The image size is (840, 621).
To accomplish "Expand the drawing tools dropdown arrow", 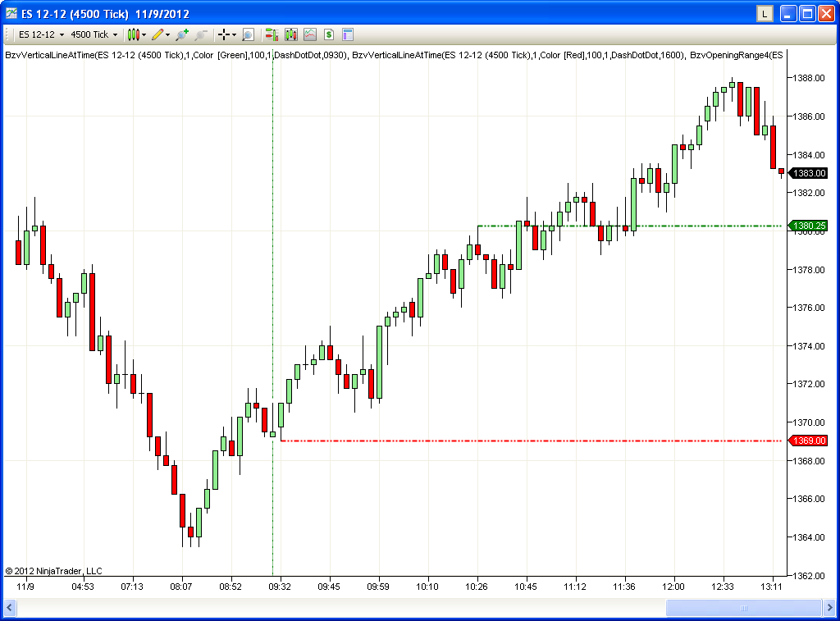I will pyautogui.click(x=167, y=35).
